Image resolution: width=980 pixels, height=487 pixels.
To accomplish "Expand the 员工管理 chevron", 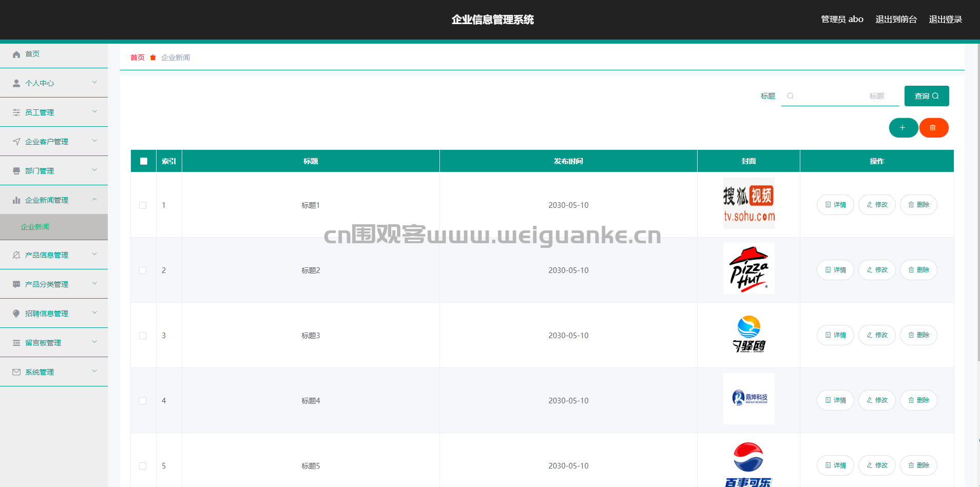I will tap(94, 111).
